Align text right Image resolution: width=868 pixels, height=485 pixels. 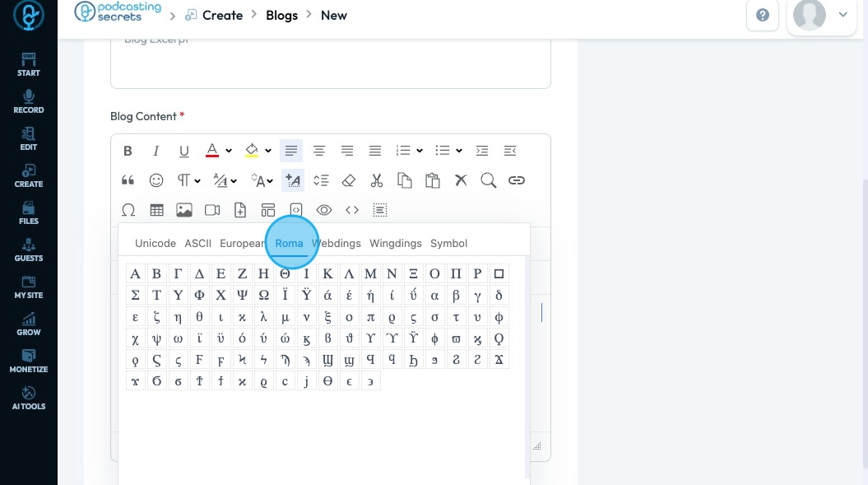click(347, 151)
